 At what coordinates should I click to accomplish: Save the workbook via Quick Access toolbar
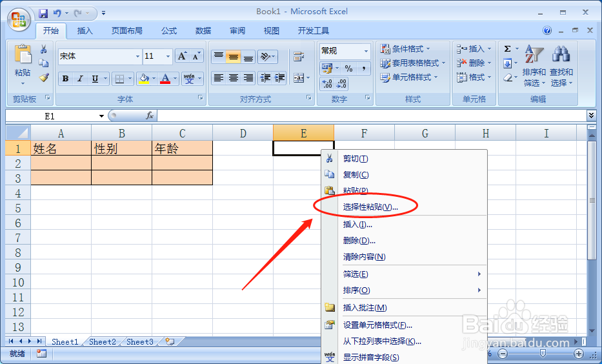(x=43, y=14)
